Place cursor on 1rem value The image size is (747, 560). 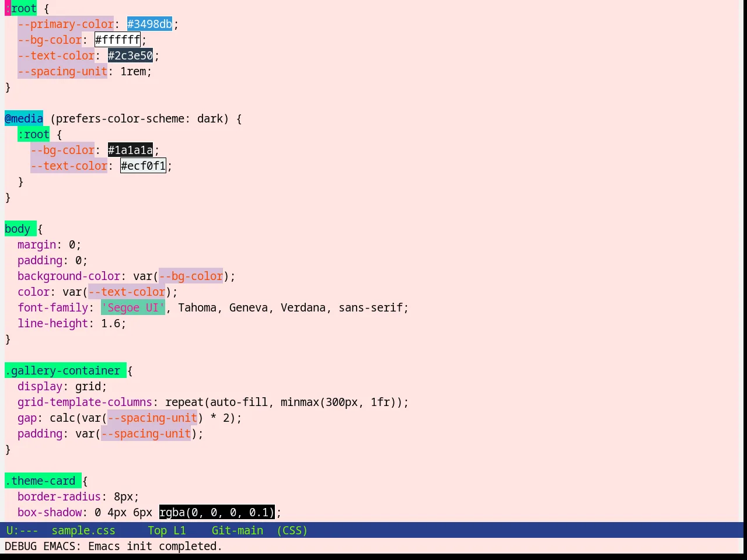[133, 71]
